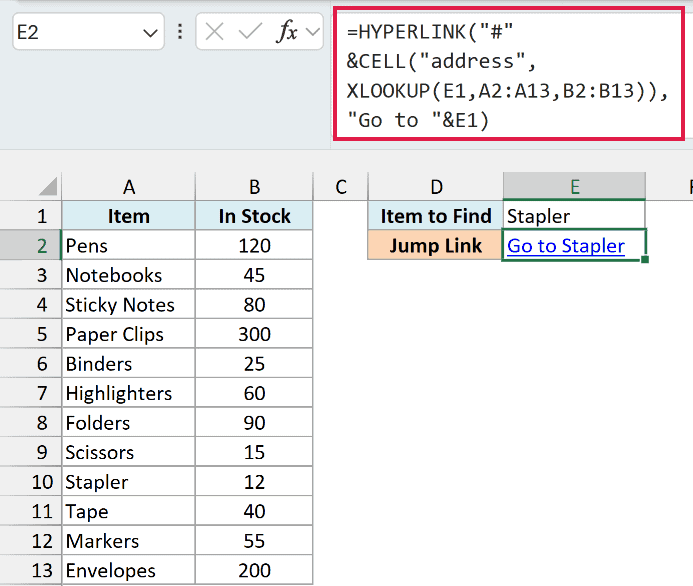Select the Tape cell
The height and width of the screenshot is (586, 693).
pos(129,511)
